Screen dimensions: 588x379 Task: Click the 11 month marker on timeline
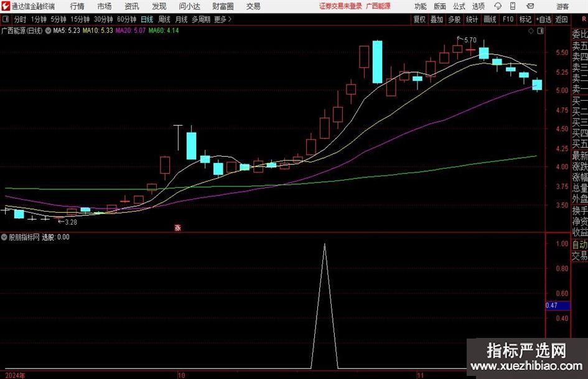click(x=421, y=375)
